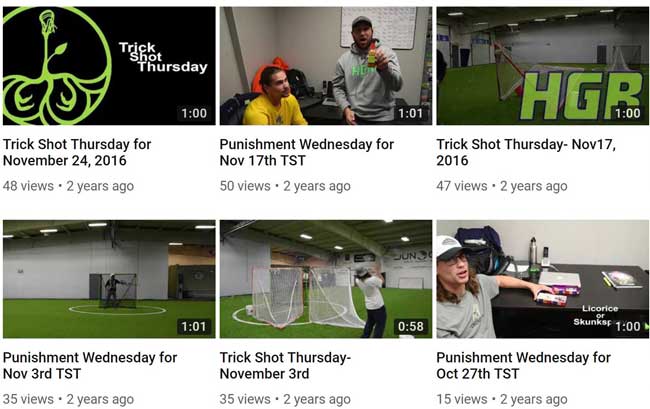This screenshot has width=650, height=409.
Task: Click the 1:01 badge on the bottle video
Action: [x=410, y=113]
